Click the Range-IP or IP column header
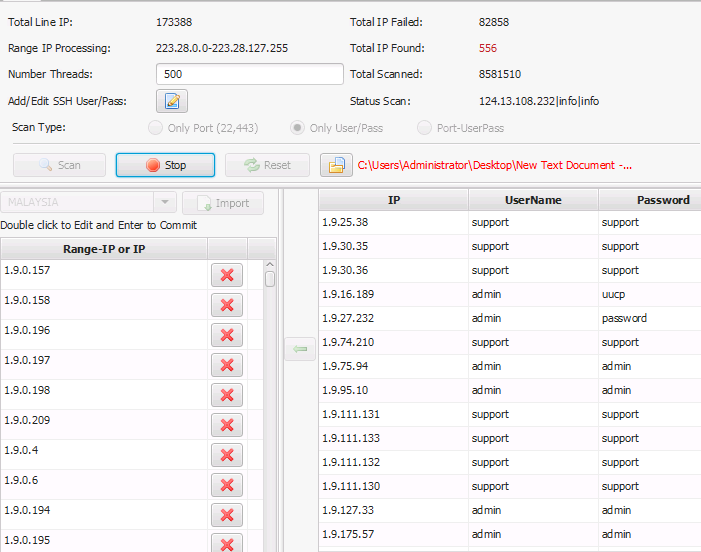 click(x=103, y=249)
